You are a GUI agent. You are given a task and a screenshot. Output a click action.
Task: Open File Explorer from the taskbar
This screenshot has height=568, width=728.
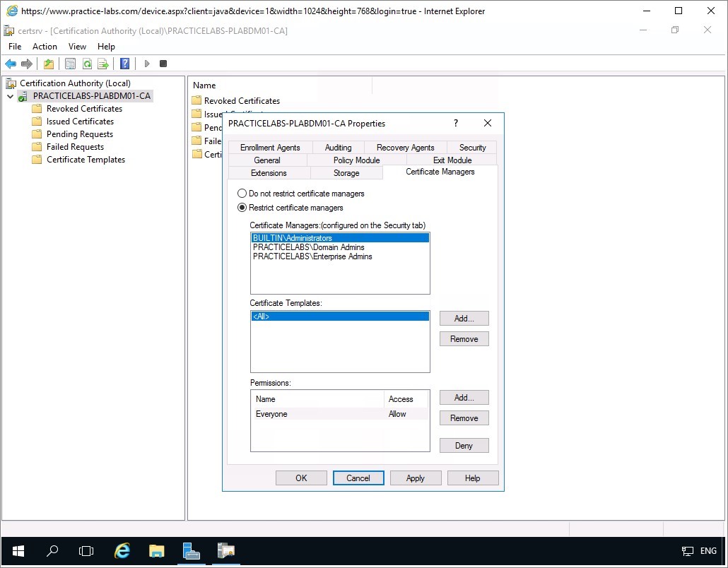(156, 551)
